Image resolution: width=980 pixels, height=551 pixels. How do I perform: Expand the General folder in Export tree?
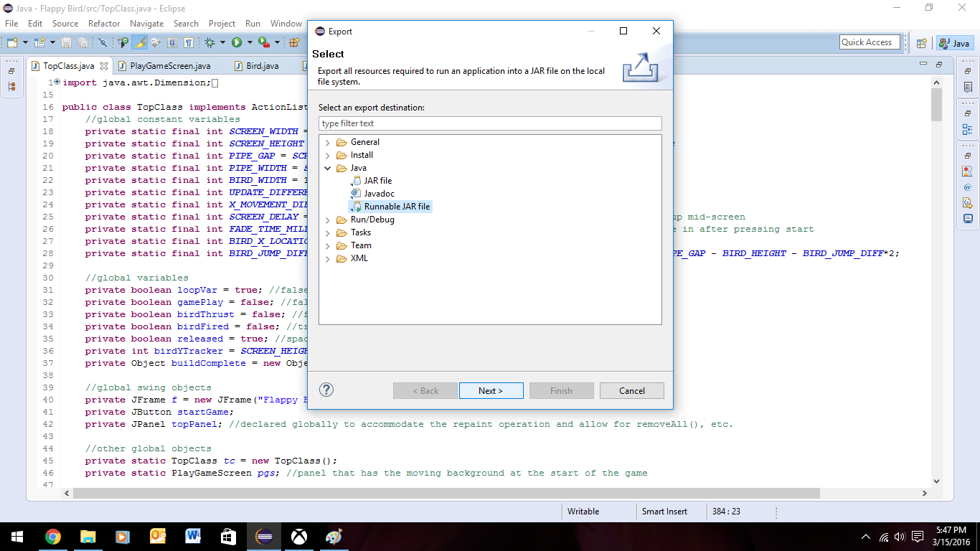pyautogui.click(x=328, y=142)
